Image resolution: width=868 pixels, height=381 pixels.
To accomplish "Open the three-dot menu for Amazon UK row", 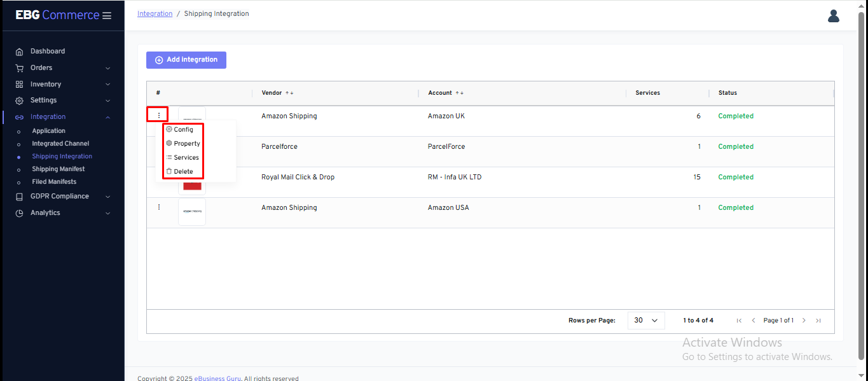I will [158, 115].
